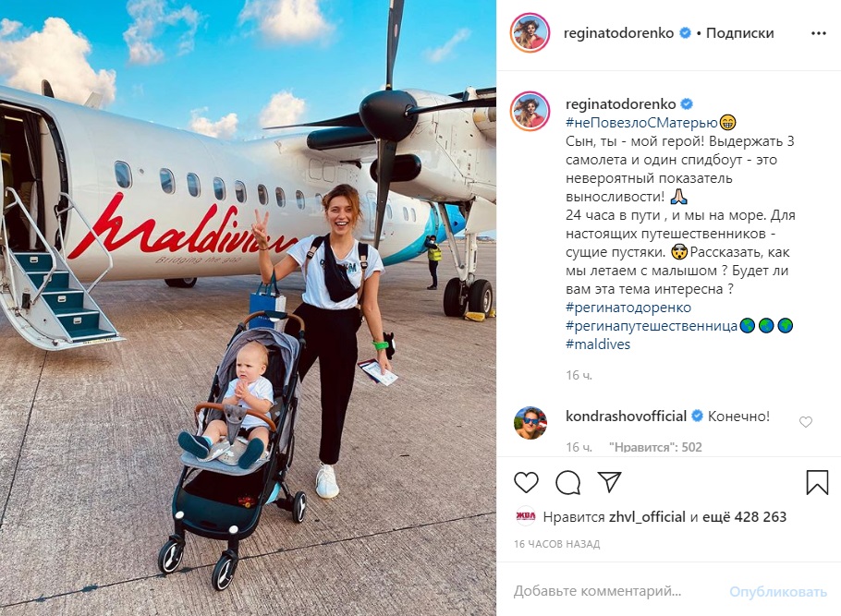Image resolution: width=841 pixels, height=616 pixels.
Task: Open kondrashovofficial's avatar
Action: [530, 422]
